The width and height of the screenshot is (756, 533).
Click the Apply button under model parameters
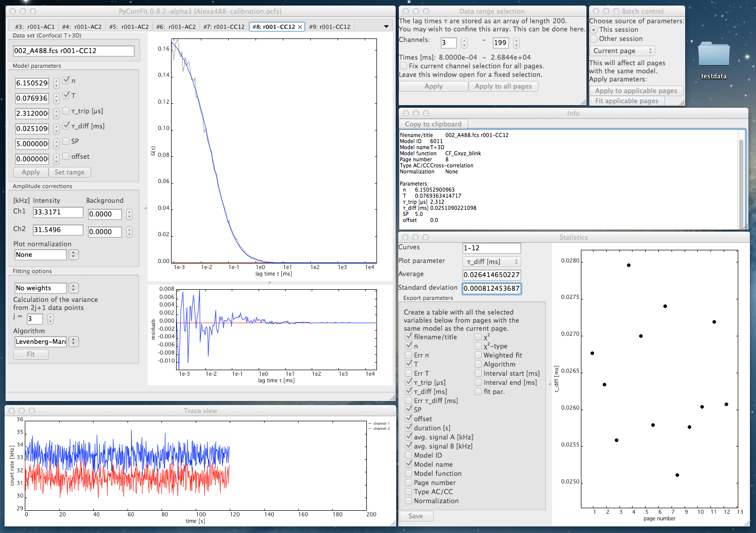[x=31, y=172]
